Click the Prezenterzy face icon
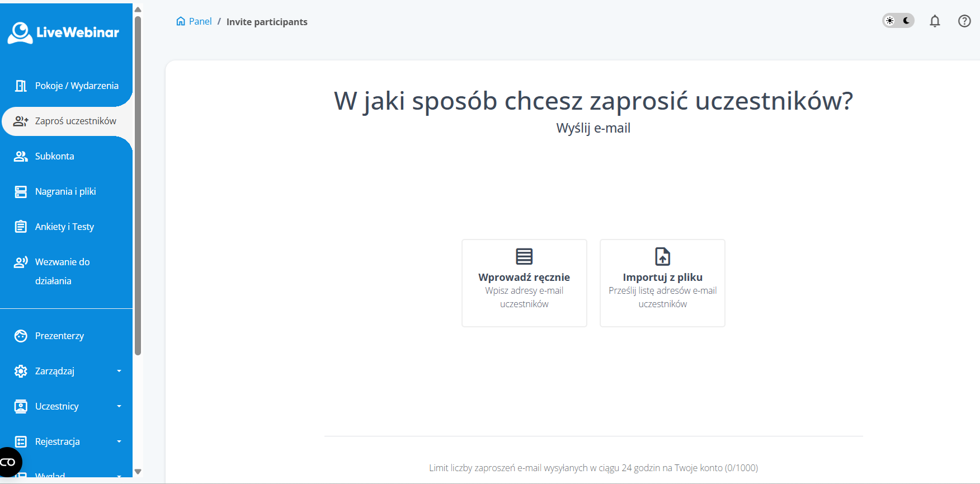Image resolution: width=980 pixels, height=484 pixels. (x=21, y=336)
